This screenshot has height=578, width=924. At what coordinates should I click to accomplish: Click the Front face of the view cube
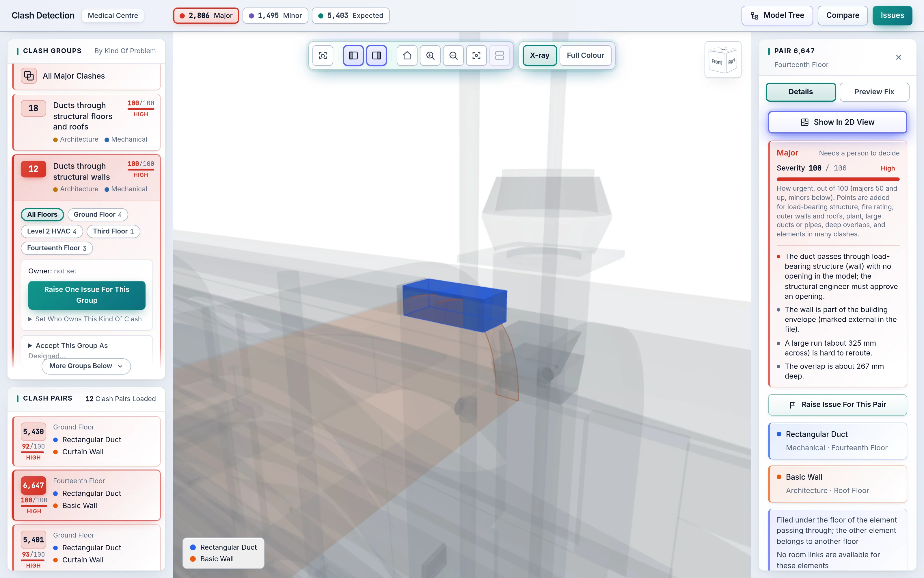(717, 62)
